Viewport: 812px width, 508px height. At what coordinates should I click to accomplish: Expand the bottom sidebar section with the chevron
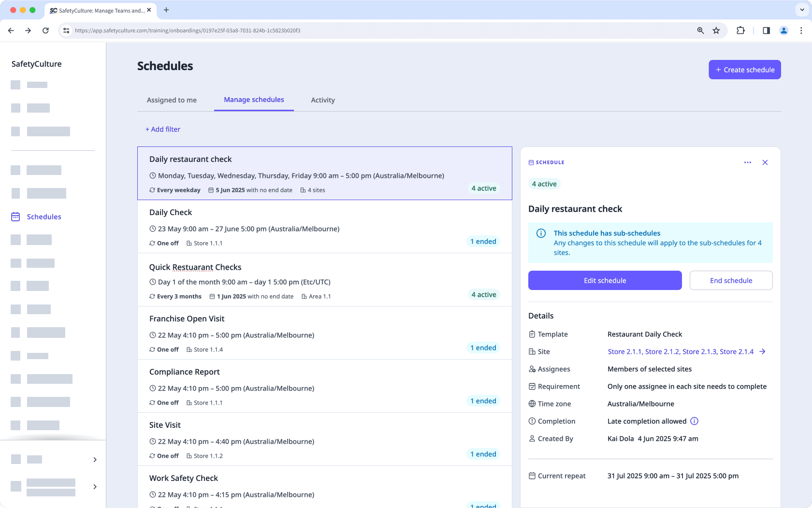(x=95, y=487)
